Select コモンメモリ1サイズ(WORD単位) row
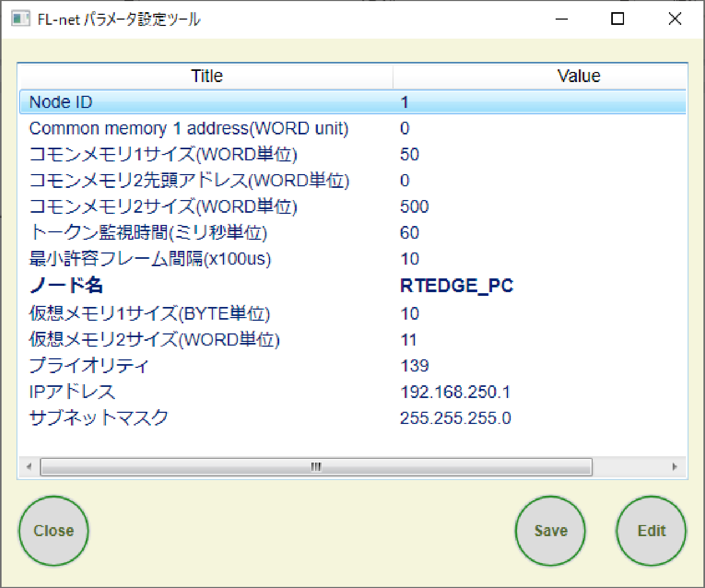 tap(353, 154)
